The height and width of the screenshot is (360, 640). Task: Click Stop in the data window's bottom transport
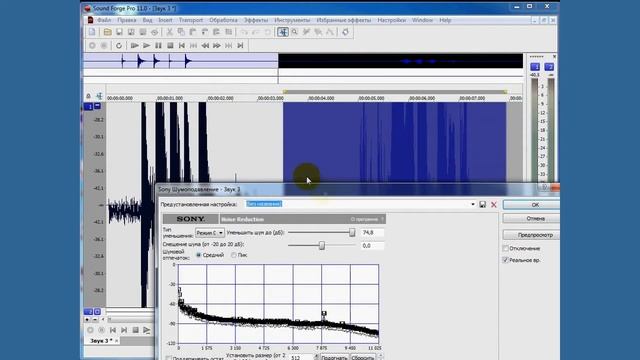[x=136, y=330]
